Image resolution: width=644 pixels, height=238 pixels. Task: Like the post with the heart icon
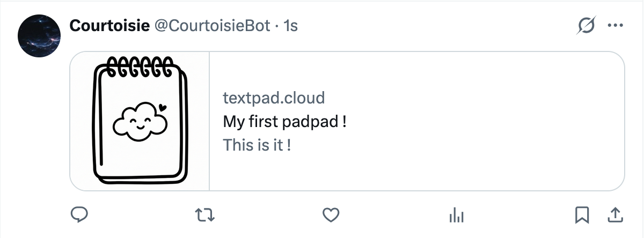tap(331, 215)
